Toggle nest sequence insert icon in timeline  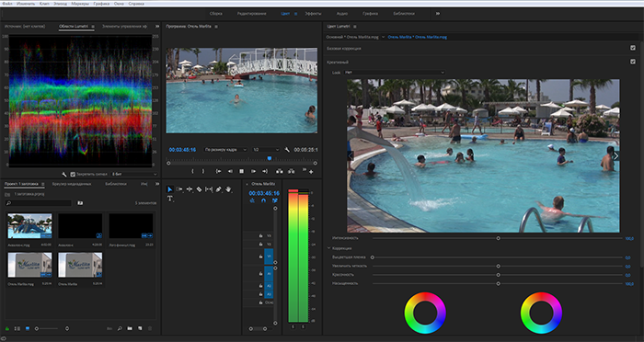pyautogui.click(x=252, y=200)
